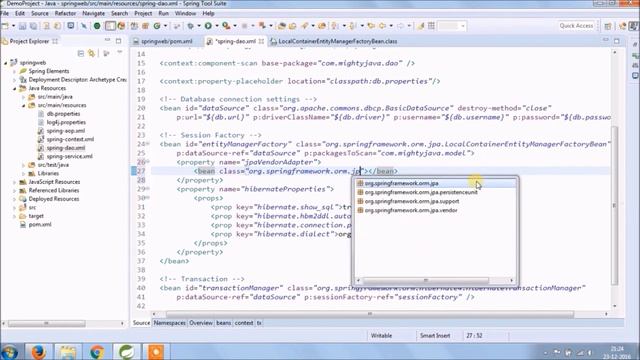Select db.properties in Project Explorer
Screen dimensions: 640x360
coord(63,114)
